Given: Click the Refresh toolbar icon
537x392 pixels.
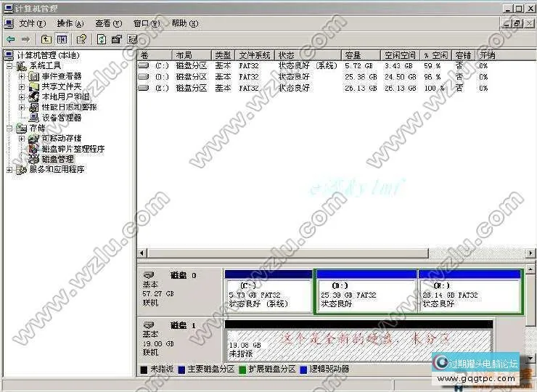Looking at the screenshot, I should [x=102, y=39].
